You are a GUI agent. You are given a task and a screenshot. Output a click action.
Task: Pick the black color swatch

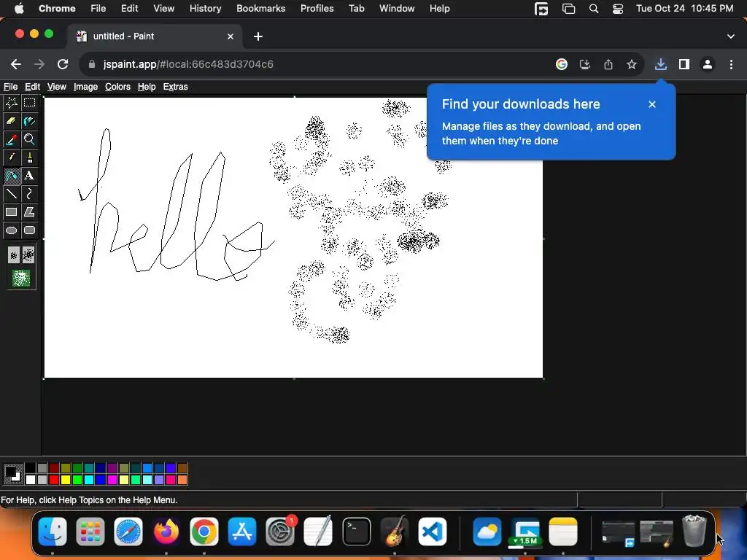coord(31,468)
